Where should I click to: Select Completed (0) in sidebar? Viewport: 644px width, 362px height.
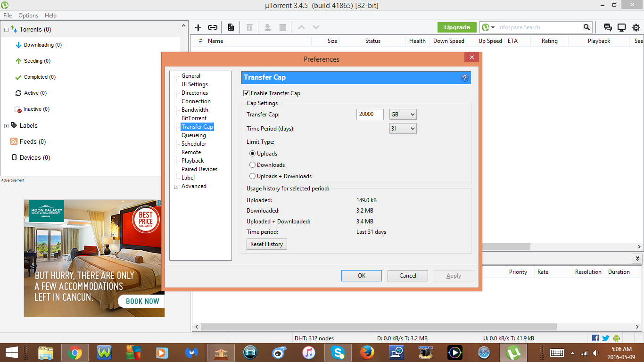[x=35, y=77]
